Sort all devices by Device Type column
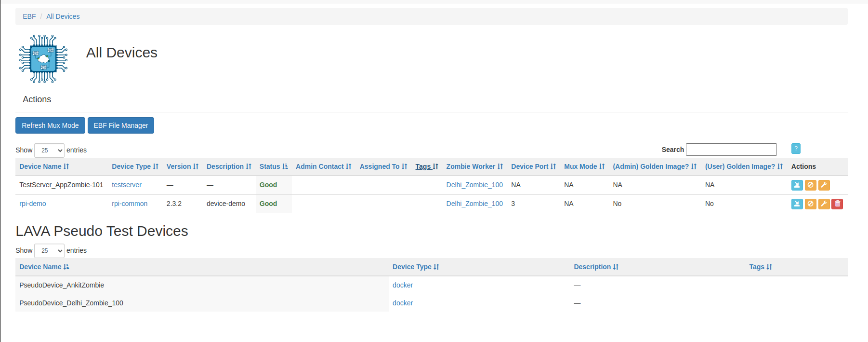Image resolution: width=868 pixels, height=342 pixels. [135, 166]
